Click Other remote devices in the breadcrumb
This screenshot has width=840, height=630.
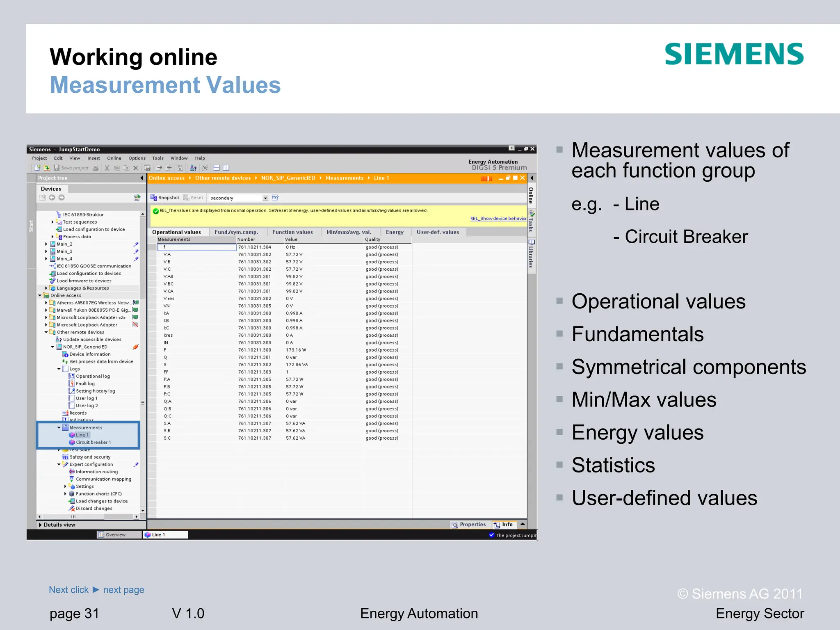click(x=223, y=178)
